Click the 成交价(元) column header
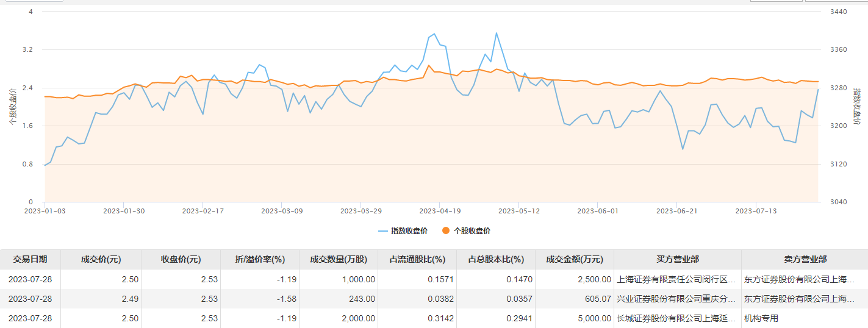The height and width of the screenshot is (328, 868). (101, 259)
